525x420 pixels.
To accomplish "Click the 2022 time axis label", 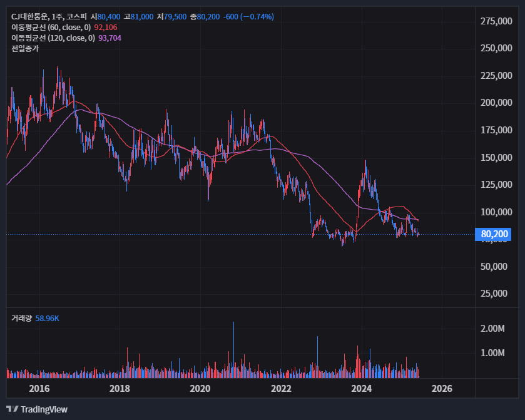I will [x=281, y=389].
